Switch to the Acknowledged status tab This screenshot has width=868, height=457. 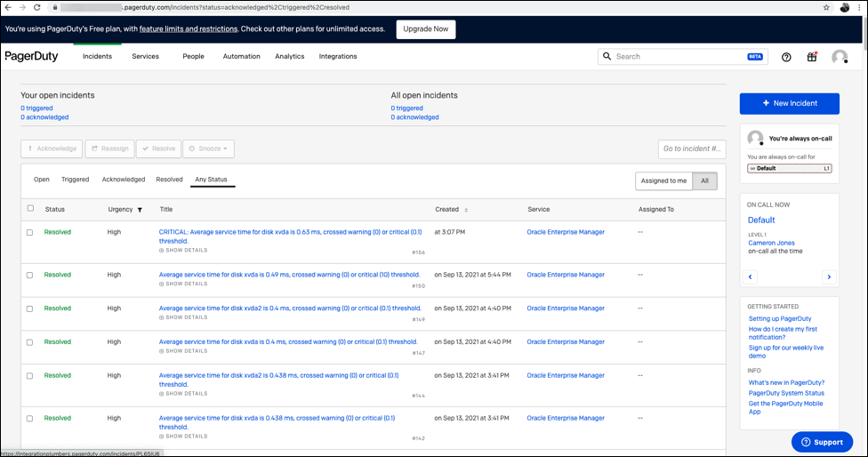(x=124, y=180)
